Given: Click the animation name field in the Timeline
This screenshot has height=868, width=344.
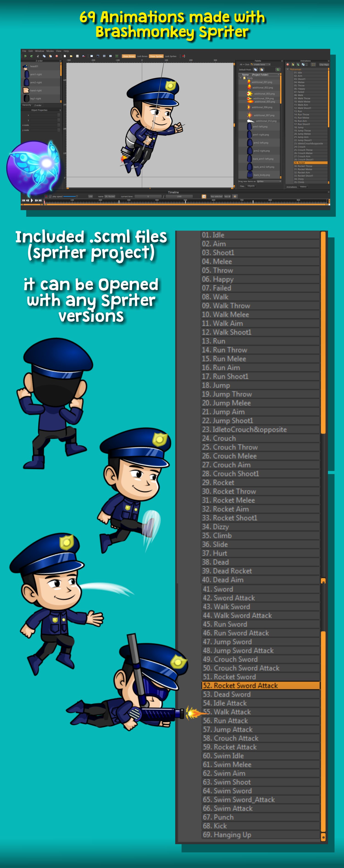Looking at the screenshot, I should pyautogui.click(x=110, y=196).
